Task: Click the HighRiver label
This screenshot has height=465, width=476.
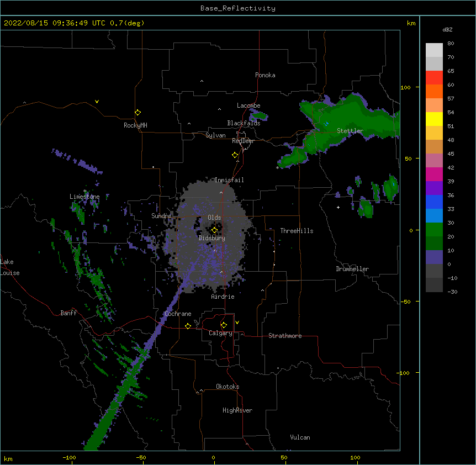Action: point(237,410)
